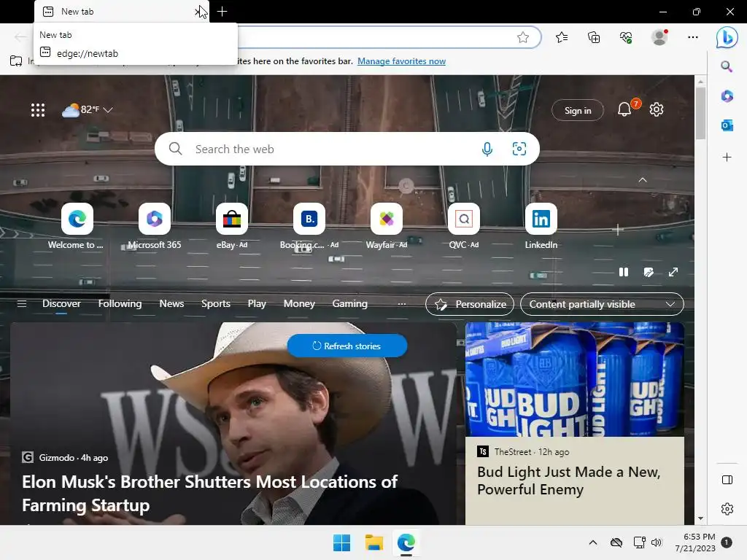This screenshot has height=560, width=747.
Task: Open the sidebar settings gear
Action: [x=727, y=509]
